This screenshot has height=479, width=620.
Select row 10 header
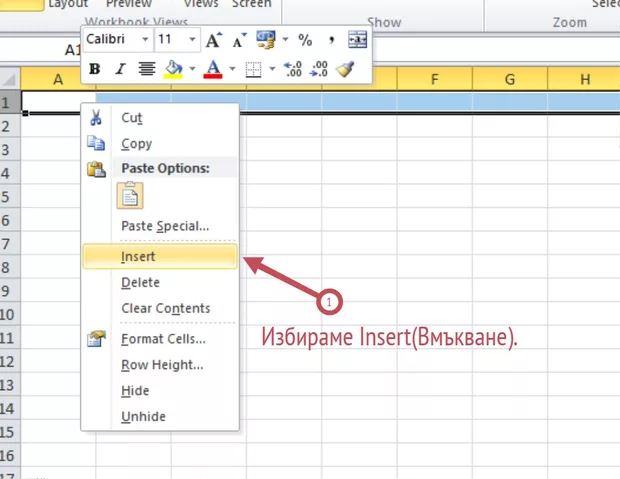click(10, 314)
